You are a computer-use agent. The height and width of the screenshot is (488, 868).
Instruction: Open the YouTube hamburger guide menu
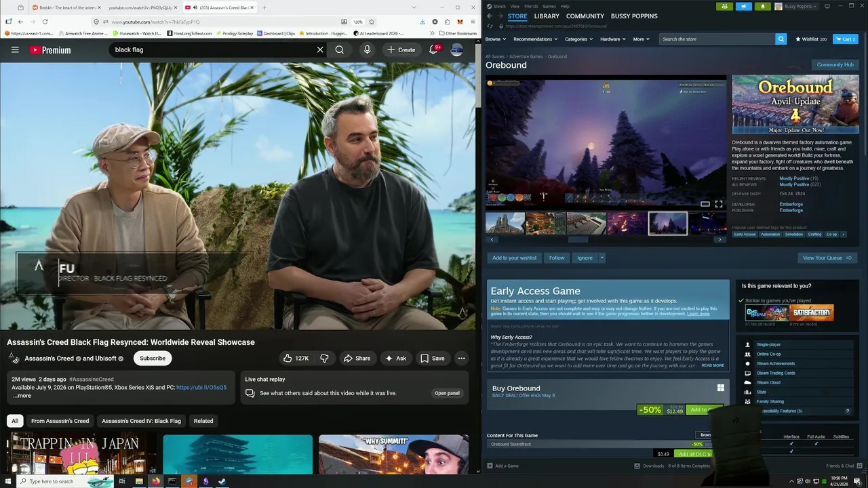pyautogui.click(x=14, y=49)
